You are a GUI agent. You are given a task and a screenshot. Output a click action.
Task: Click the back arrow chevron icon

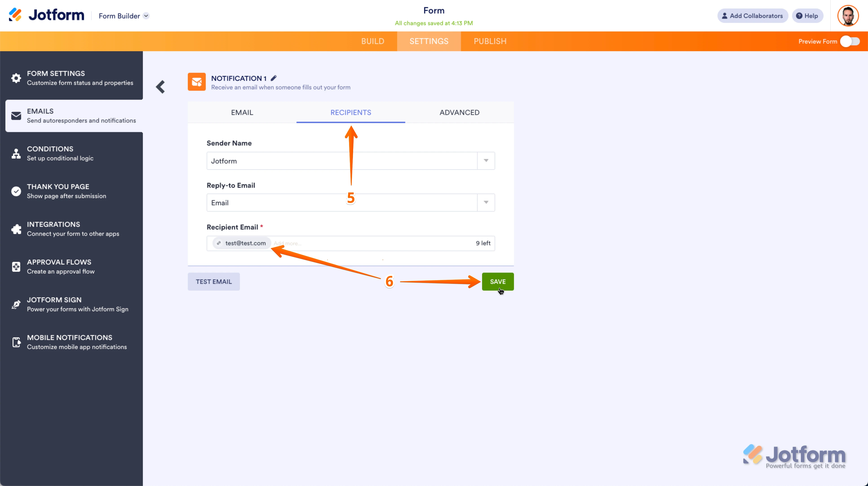coord(160,87)
